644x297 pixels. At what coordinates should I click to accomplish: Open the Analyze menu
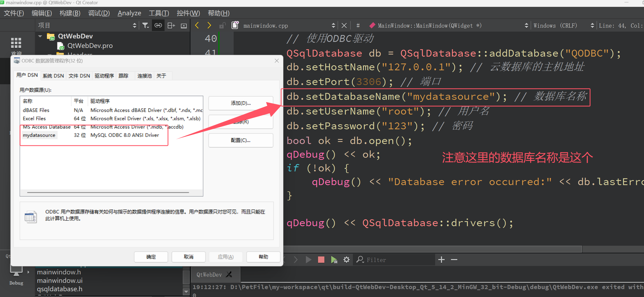[129, 13]
